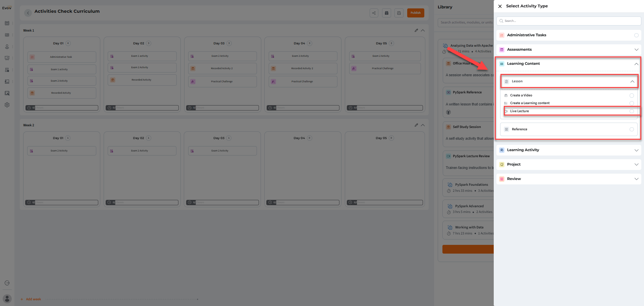Open the settings gear in the left sidebar
The width and height of the screenshot is (644, 306).
pyautogui.click(x=7, y=105)
